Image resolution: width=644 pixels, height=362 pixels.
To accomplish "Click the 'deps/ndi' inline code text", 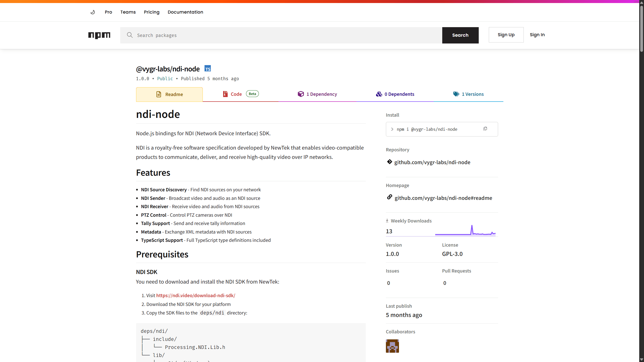I will tap(212, 313).
